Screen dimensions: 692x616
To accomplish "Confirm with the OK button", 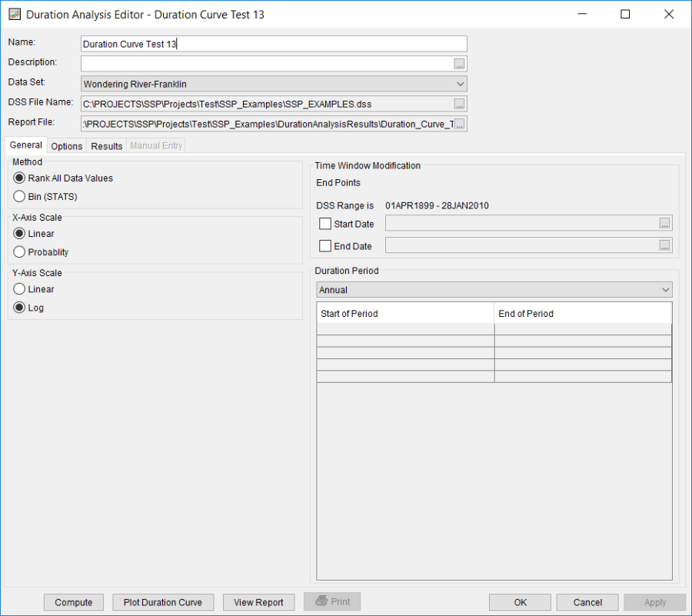I will [x=520, y=602].
